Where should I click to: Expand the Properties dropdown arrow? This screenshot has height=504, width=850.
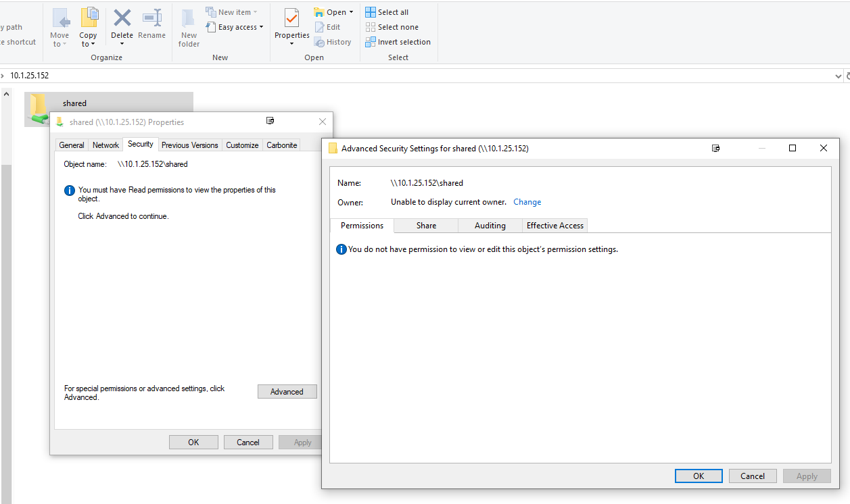[x=292, y=45]
